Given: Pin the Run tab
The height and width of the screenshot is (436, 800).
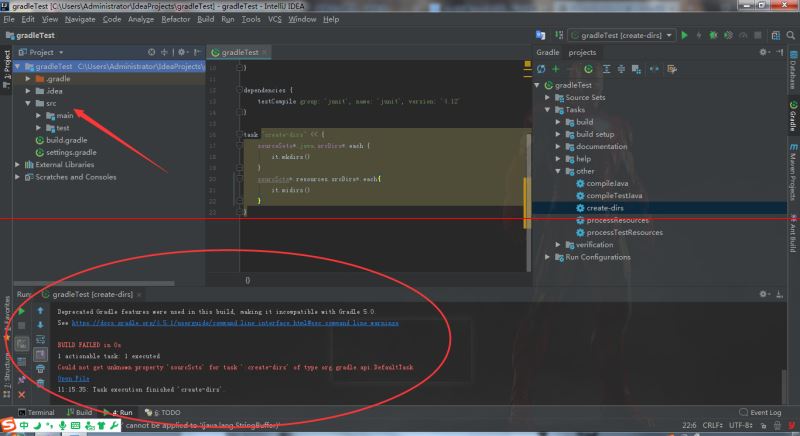Looking at the screenshot, I should click(x=21, y=379).
